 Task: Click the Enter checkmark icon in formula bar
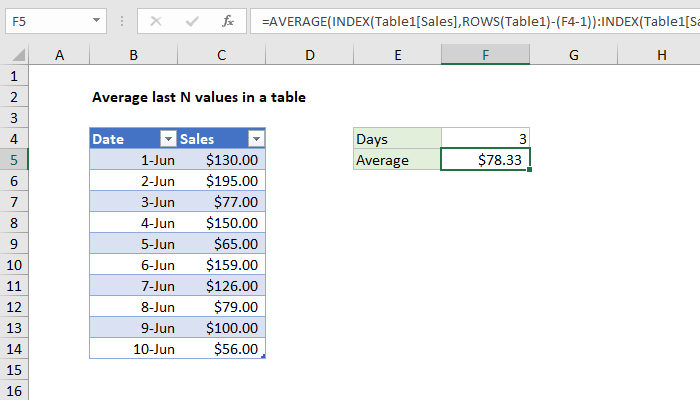pyautogui.click(x=191, y=19)
